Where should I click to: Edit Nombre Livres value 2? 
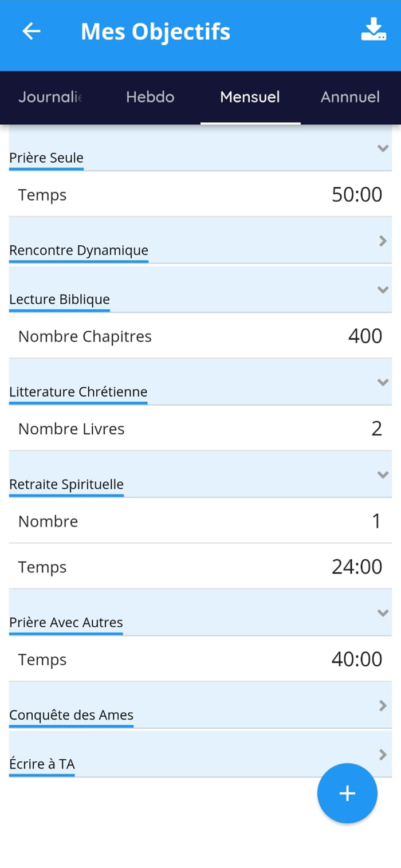click(376, 429)
